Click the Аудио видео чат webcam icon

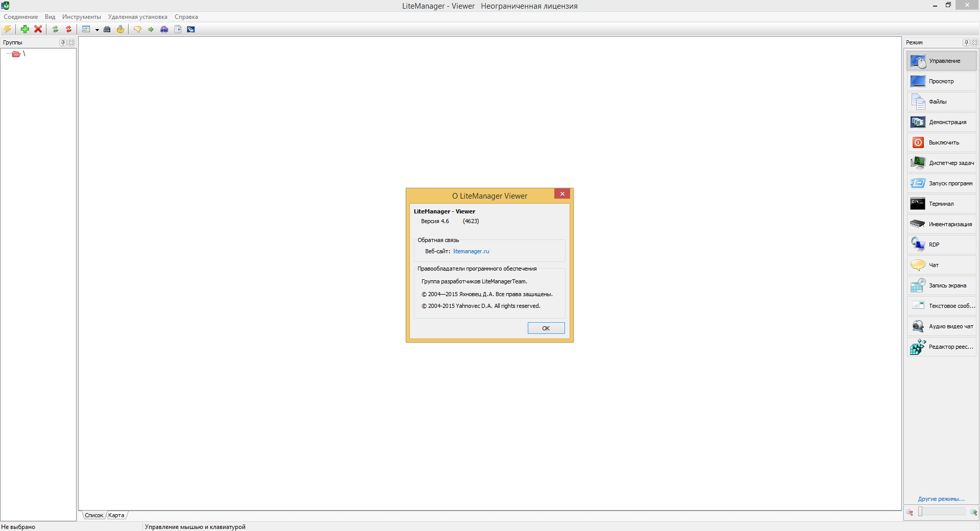click(918, 326)
